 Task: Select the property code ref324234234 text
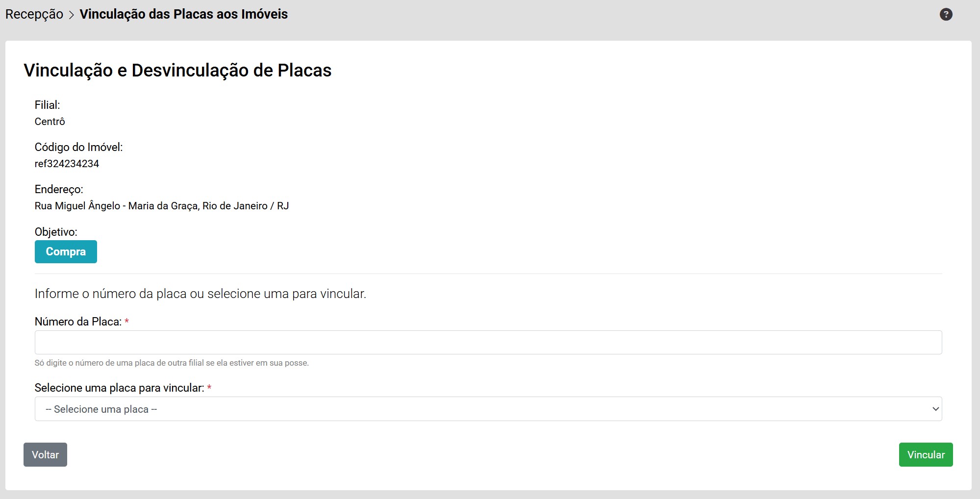pyautogui.click(x=67, y=164)
